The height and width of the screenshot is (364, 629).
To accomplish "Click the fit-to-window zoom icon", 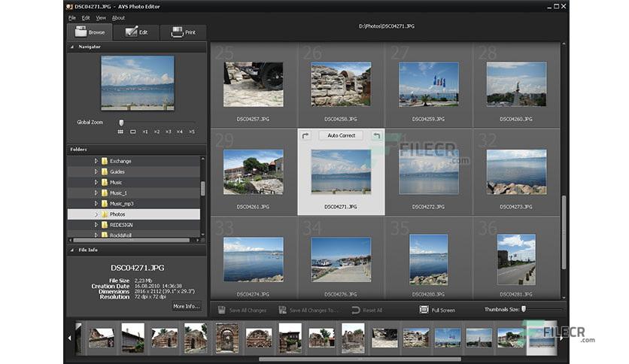I will [x=132, y=132].
